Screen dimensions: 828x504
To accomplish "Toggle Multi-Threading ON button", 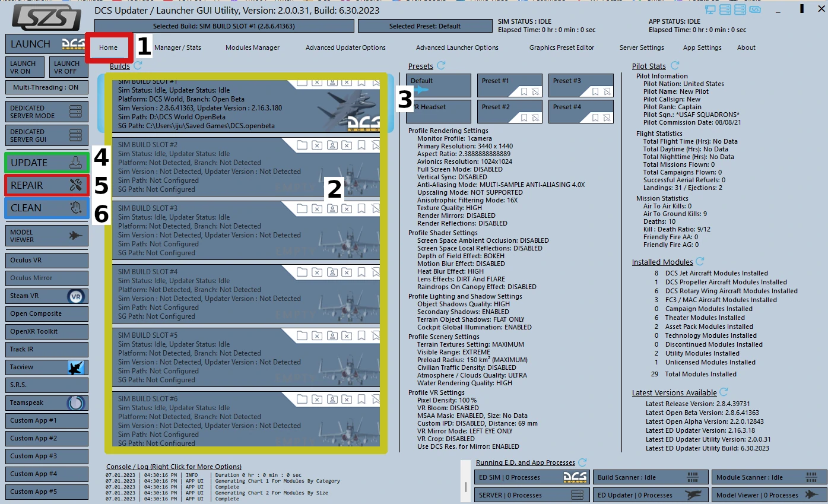I will [46, 87].
